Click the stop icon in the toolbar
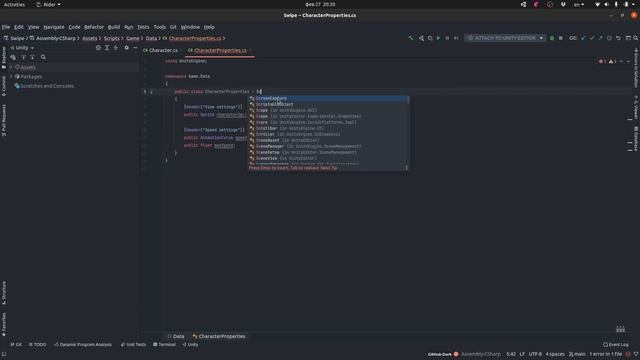The height and width of the screenshot is (360, 640). (560, 38)
